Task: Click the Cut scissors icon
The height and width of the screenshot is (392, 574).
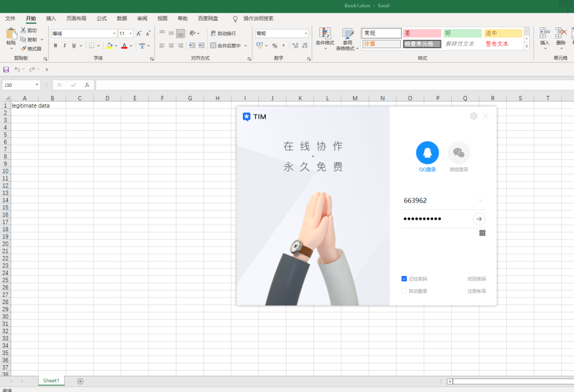Action: coord(24,30)
